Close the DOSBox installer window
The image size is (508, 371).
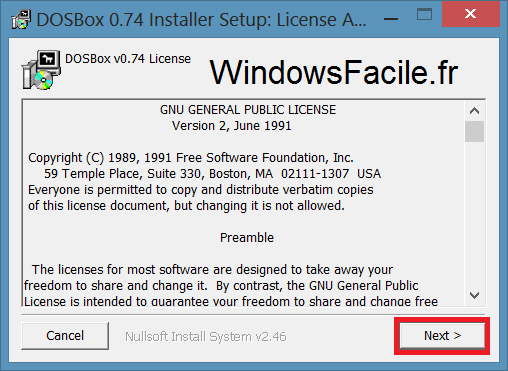tap(471, 14)
